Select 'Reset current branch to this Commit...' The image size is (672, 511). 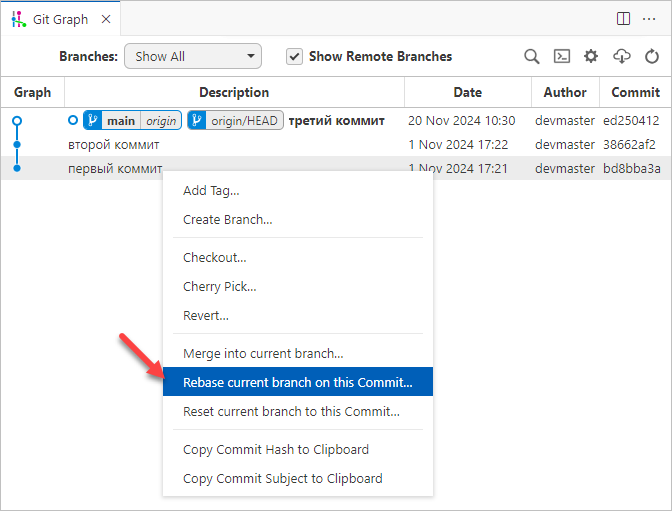coord(291,411)
